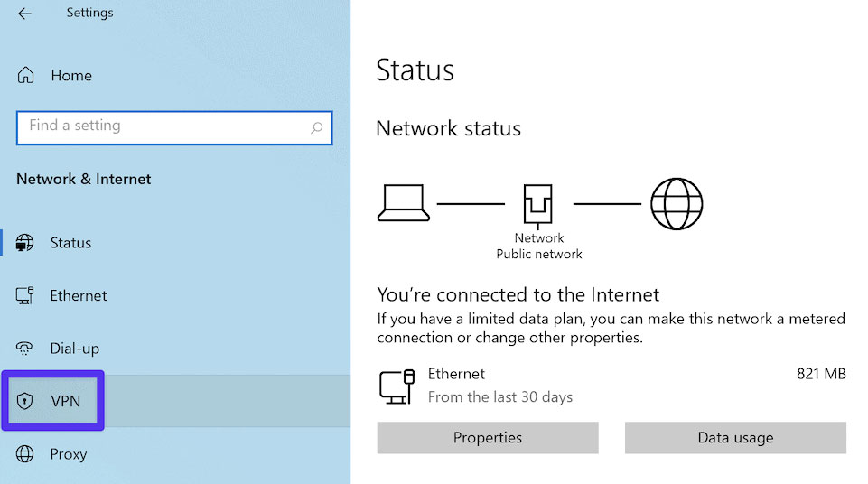The height and width of the screenshot is (484, 868).
Task: Click the back arrow in Settings
Action: pos(24,14)
